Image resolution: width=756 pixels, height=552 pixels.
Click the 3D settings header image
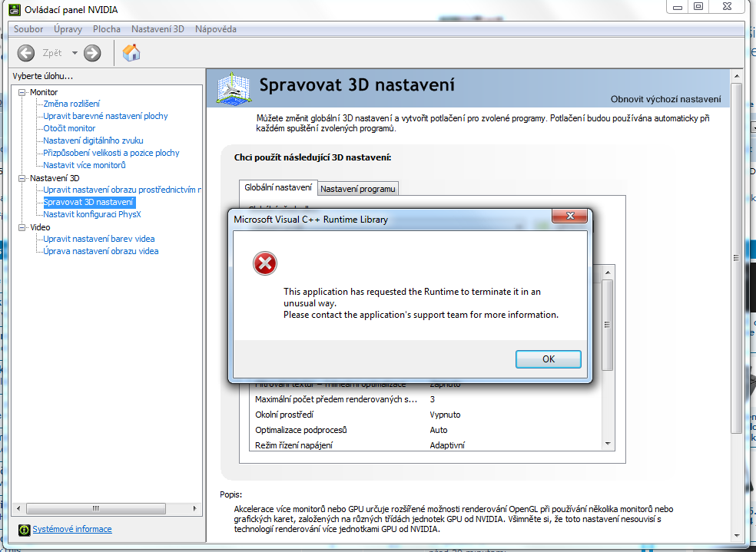[x=234, y=88]
